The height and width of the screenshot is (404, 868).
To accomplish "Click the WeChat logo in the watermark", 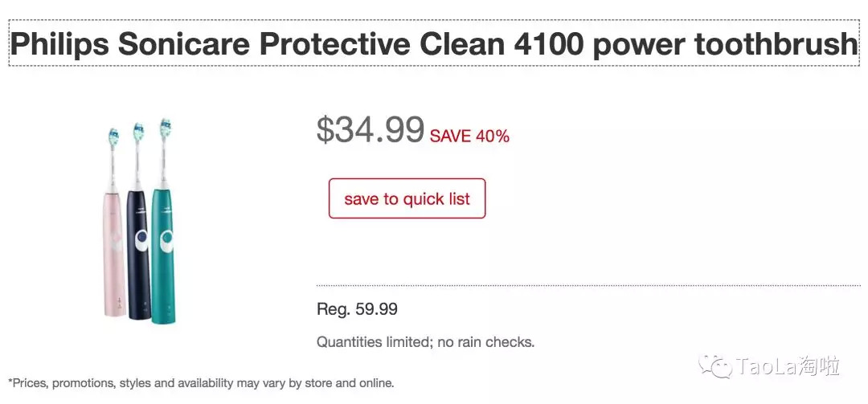I will (714, 367).
